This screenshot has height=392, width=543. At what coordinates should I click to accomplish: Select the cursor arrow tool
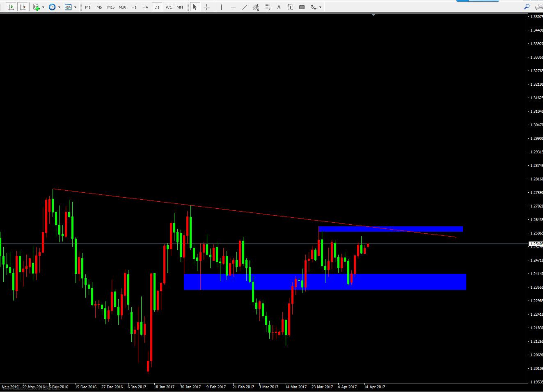point(195,7)
